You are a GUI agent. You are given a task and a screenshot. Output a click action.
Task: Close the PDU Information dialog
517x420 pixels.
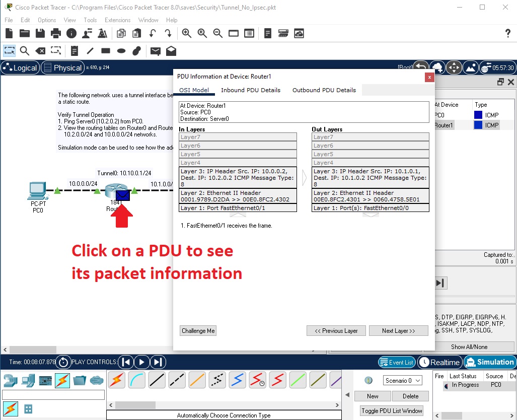pyautogui.click(x=429, y=77)
